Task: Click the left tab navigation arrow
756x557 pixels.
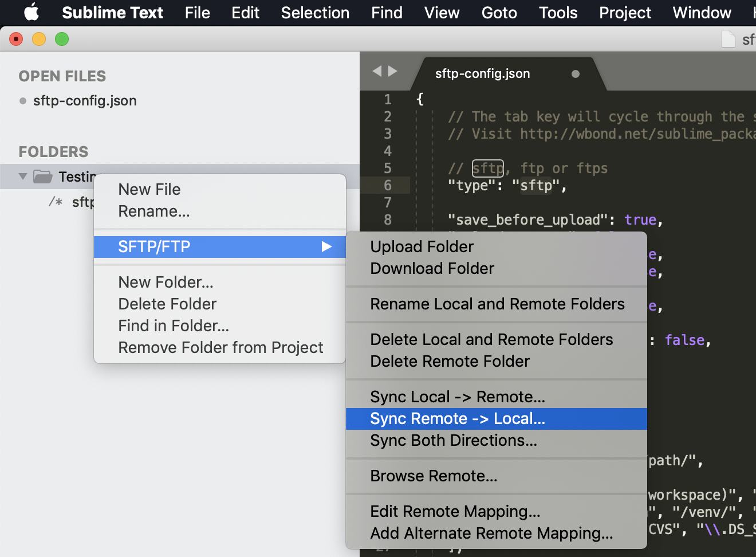Action: [377, 71]
